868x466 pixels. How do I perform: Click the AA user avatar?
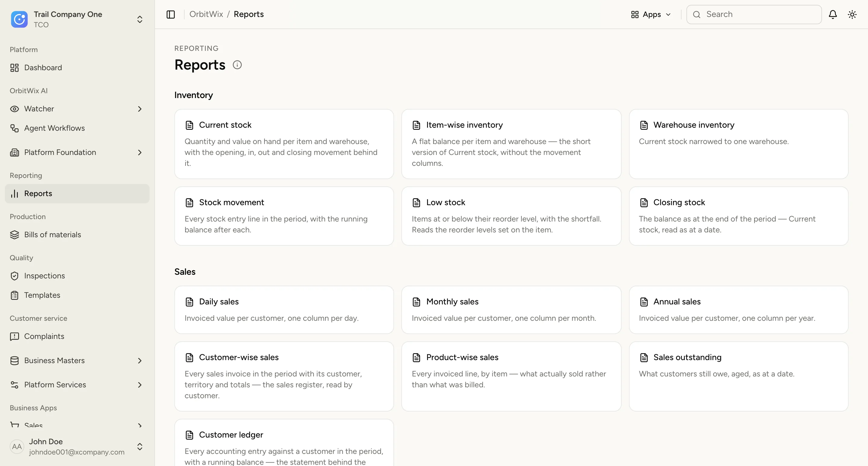[17, 446]
